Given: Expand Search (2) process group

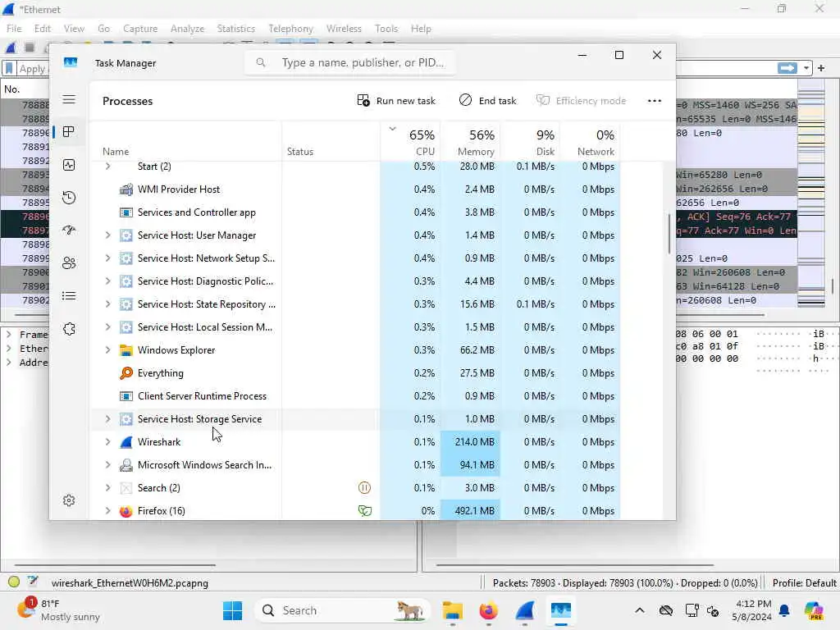Looking at the screenshot, I should (107, 487).
